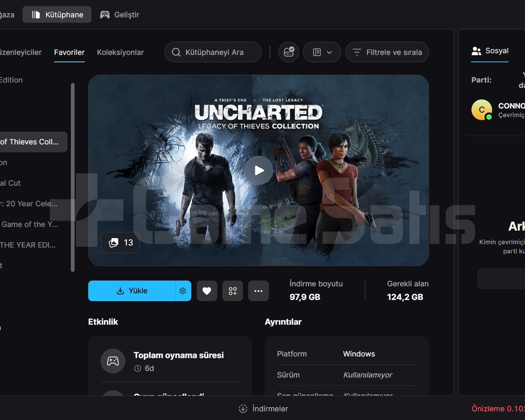Click the Kütüphaneyi Ara search field
Image resolution: width=525 pixels, height=420 pixels.
point(213,52)
